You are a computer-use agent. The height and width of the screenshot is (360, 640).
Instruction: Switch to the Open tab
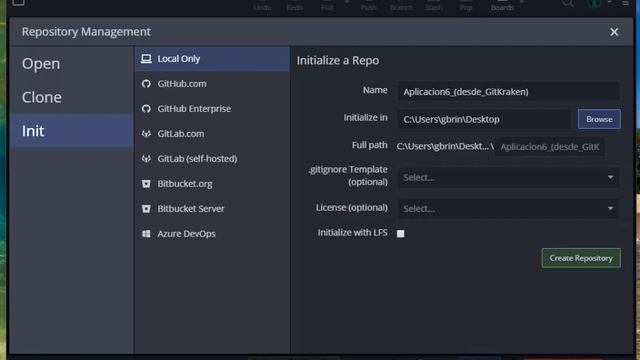[x=72, y=64]
